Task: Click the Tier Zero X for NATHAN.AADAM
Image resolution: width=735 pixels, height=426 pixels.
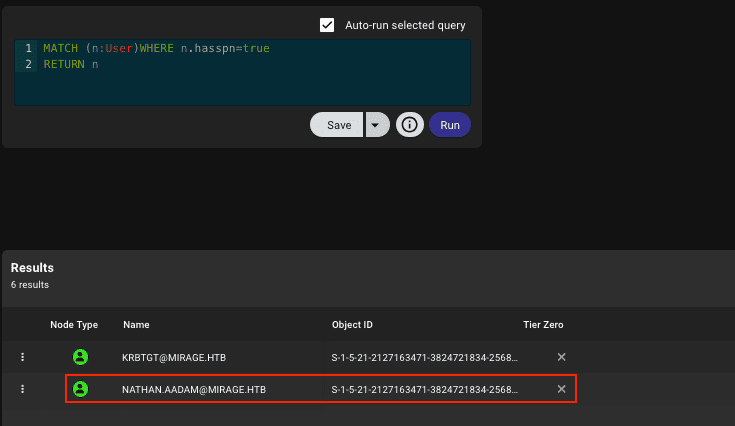Action: click(x=561, y=389)
